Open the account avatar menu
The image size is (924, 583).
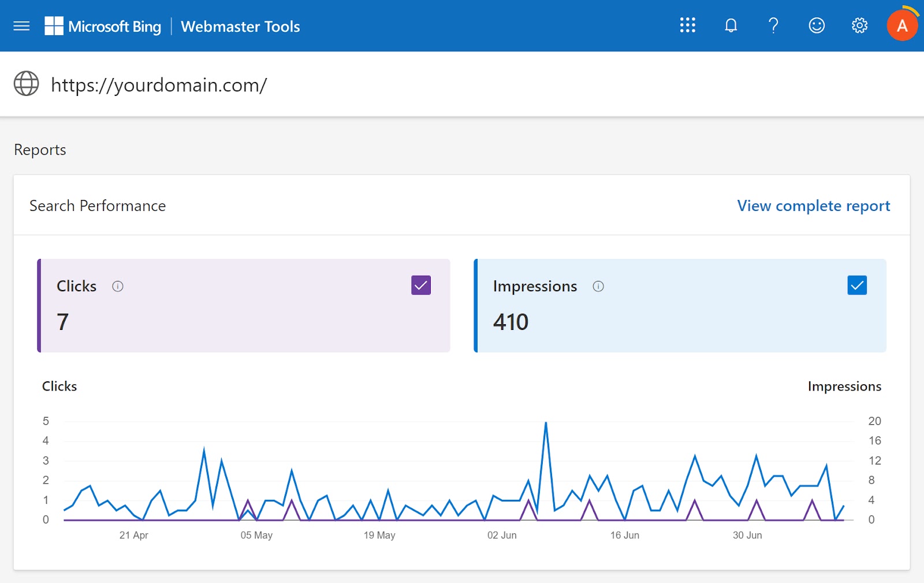(903, 25)
